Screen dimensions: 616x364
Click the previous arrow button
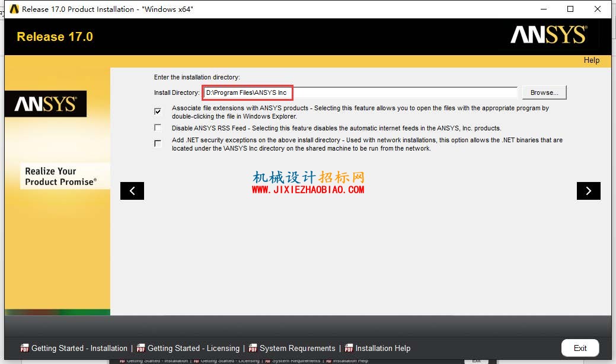click(132, 191)
